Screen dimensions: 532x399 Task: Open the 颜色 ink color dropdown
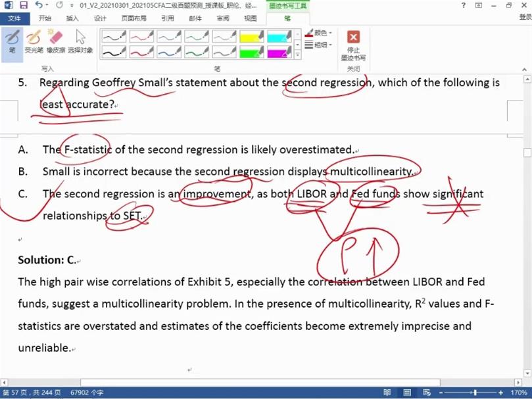(318, 33)
